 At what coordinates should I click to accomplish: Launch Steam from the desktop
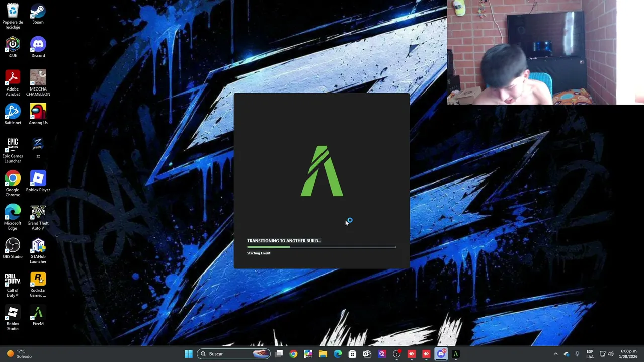(38, 14)
